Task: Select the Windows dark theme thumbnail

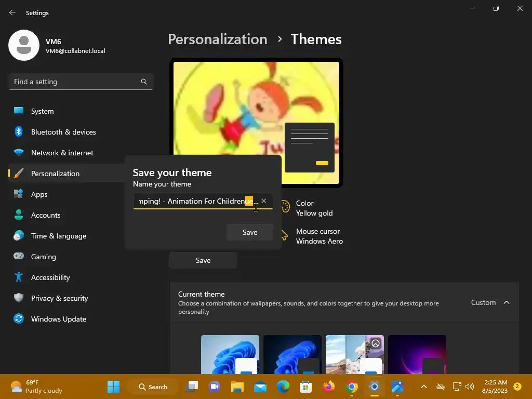Action: click(x=292, y=354)
